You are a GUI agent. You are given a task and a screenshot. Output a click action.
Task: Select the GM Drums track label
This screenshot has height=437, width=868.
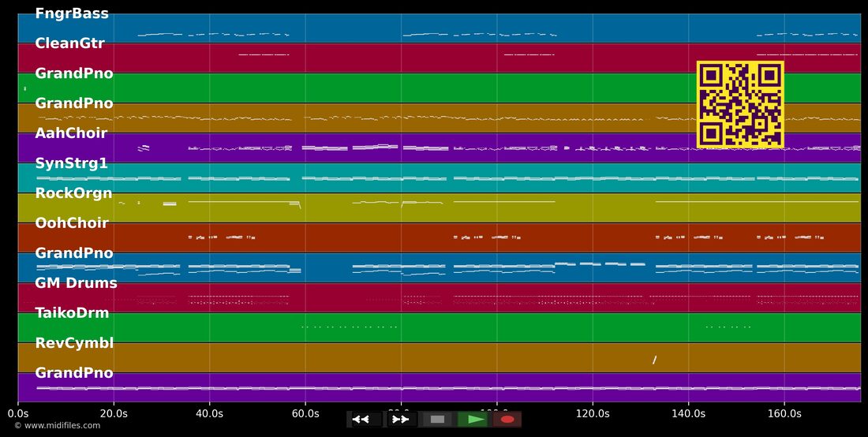click(x=76, y=282)
